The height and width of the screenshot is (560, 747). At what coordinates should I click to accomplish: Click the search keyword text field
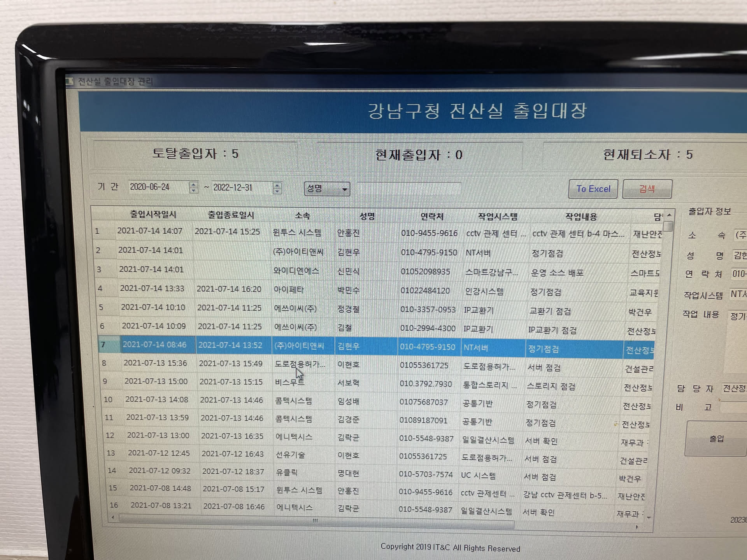[409, 189]
